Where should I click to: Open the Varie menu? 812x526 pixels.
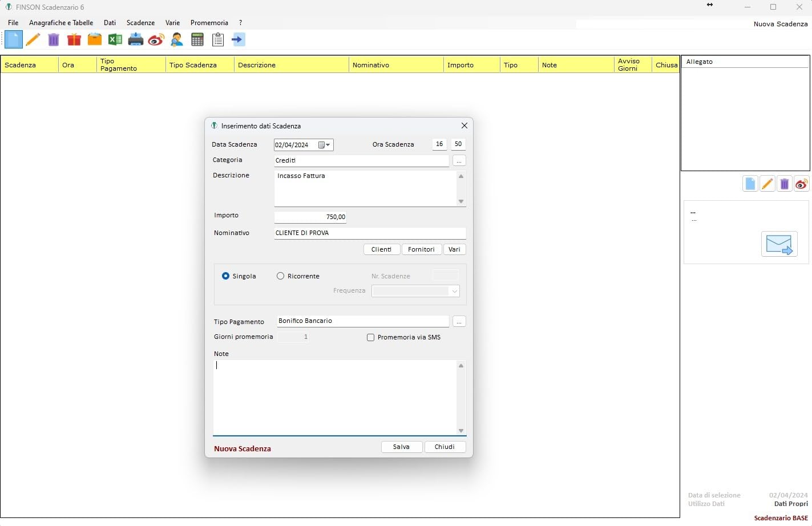click(172, 23)
